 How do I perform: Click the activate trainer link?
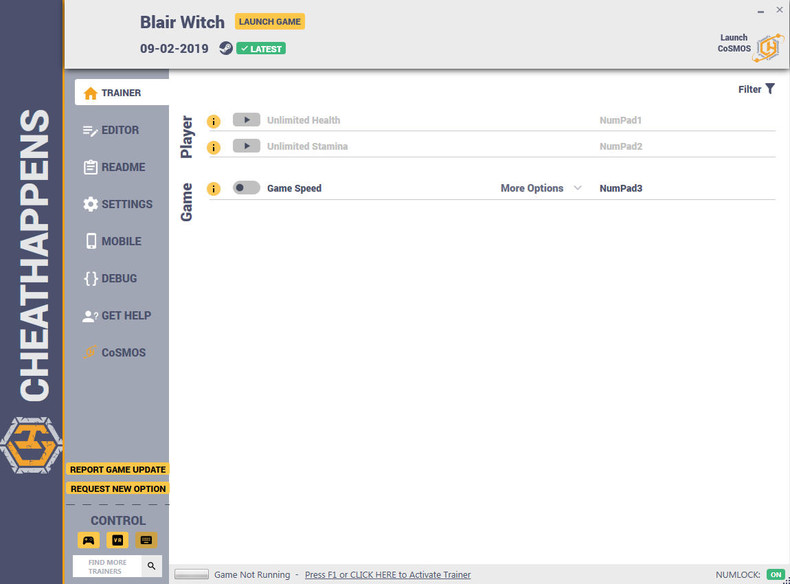point(387,574)
